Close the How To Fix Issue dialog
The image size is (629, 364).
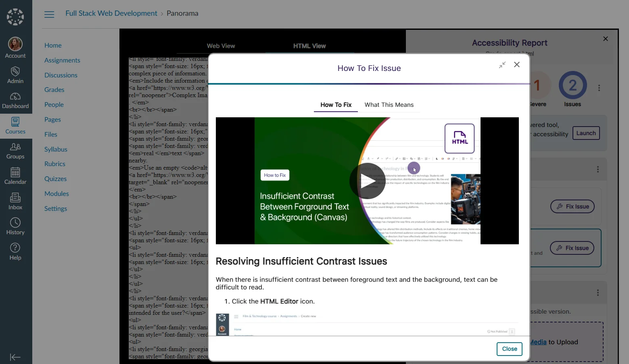(517, 65)
